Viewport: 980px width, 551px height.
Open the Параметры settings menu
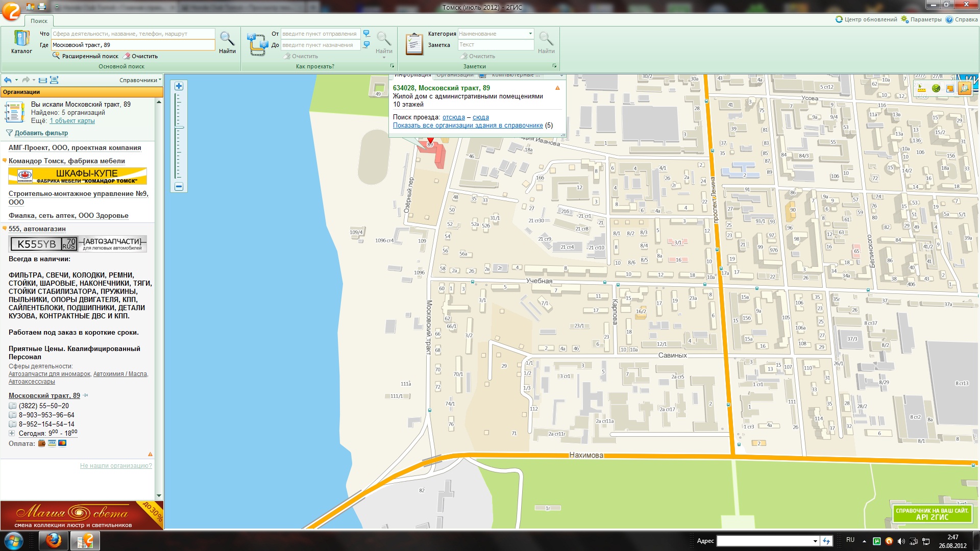click(921, 19)
